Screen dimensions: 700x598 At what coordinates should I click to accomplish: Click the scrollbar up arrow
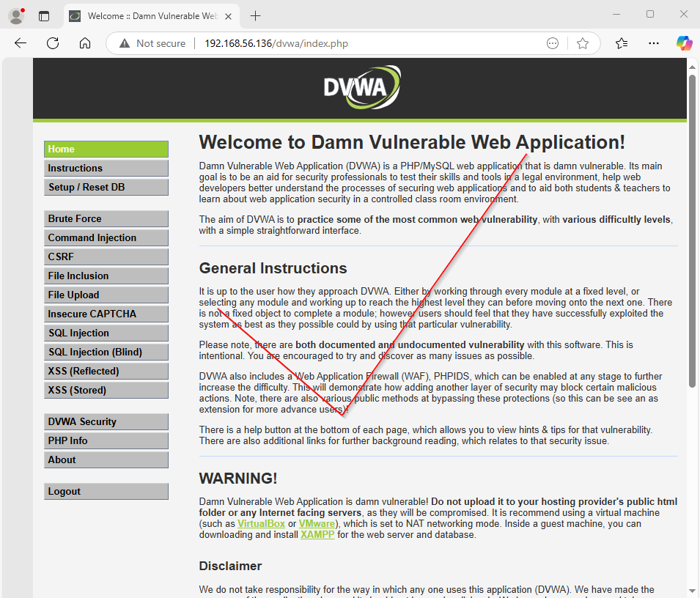pos(692,67)
